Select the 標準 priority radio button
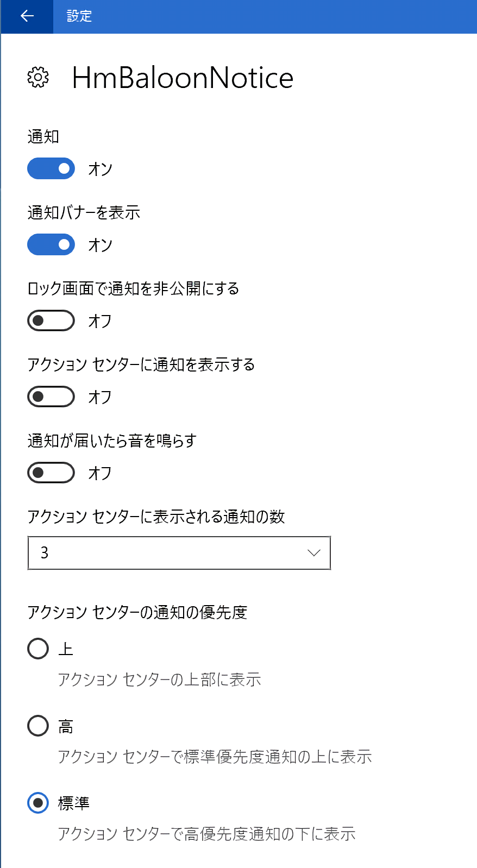This screenshot has height=868, width=477. click(x=38, y=803)
